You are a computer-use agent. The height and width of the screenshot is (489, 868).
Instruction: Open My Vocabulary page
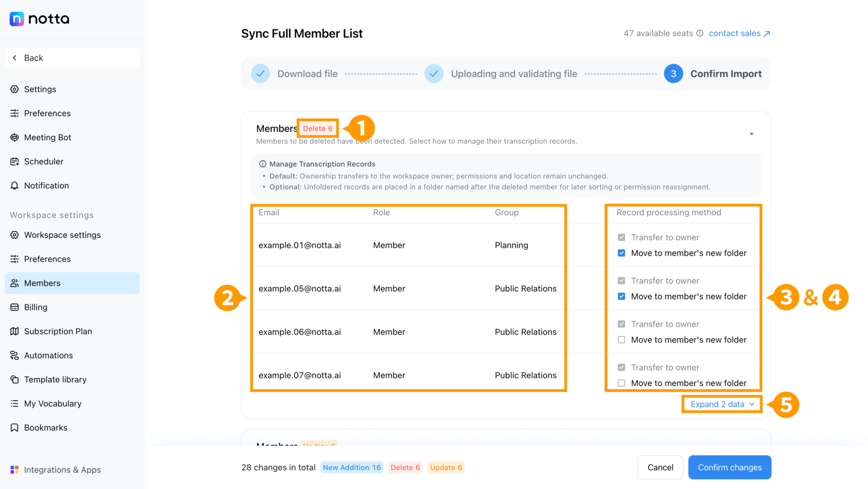72,404
